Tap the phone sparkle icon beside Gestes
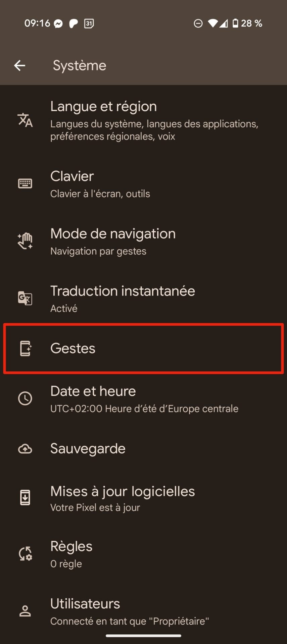The height and width of the screenshot is (644, 287). point(25,348)
